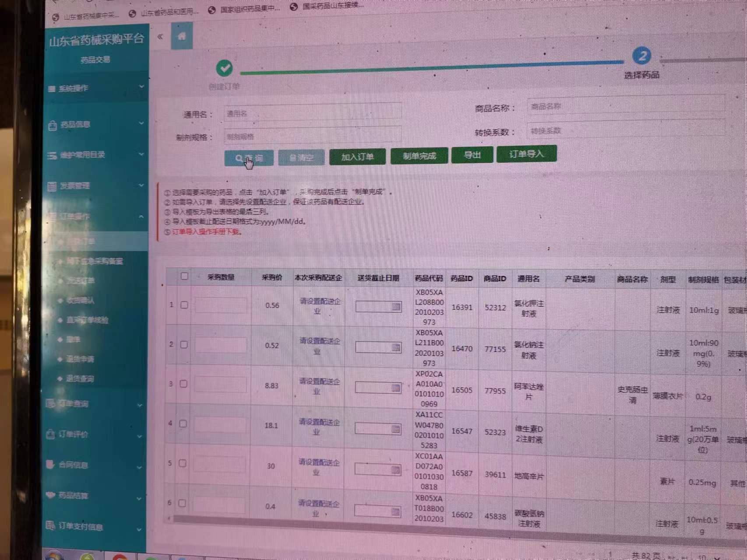Expand 合同信息 menu via its chevron
This screenshot has height=560, width=747.
[x=139, y=467]
